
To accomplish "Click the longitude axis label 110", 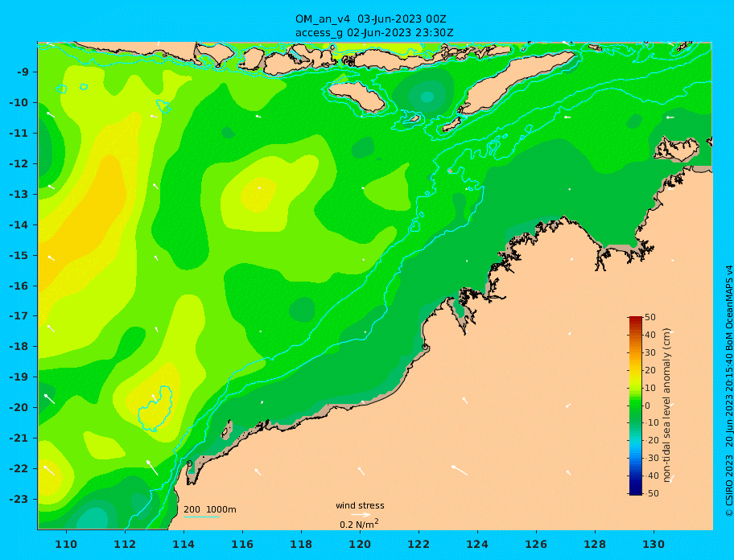I will pyautogui.click(x=66, y=544).
